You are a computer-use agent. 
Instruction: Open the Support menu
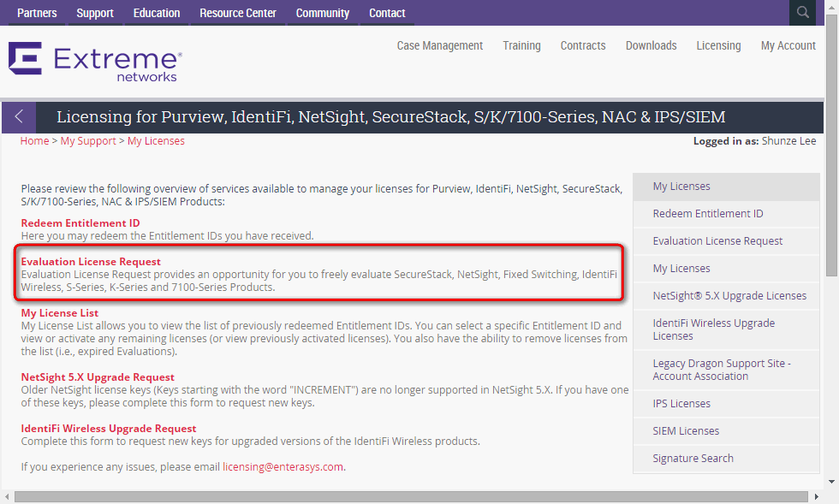click(95, 13)
